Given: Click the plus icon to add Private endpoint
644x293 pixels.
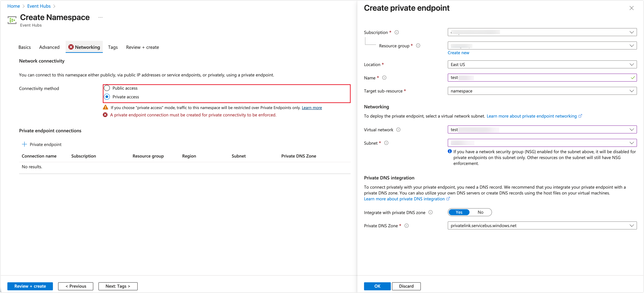Looking at the screenshot, I should (x=24, y=144).
